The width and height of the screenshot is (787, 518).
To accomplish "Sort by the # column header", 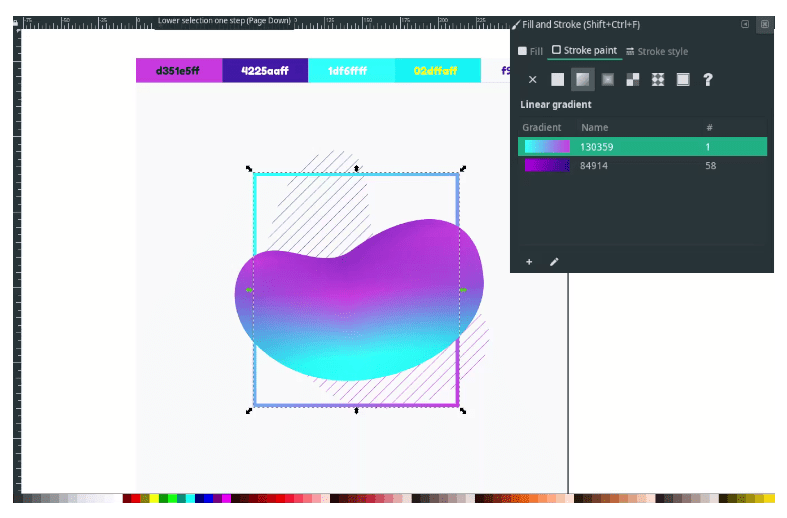I will point(709,127).
